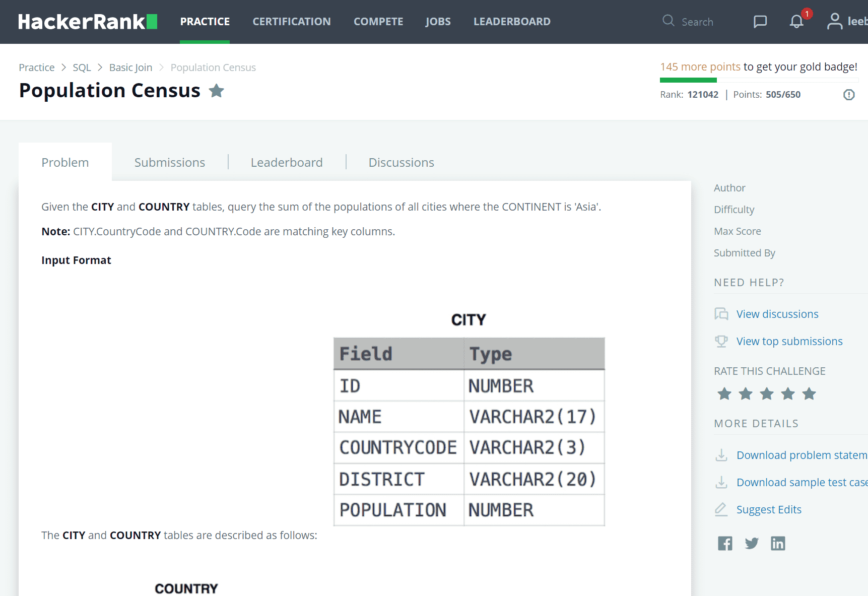Open the LEADERBOARD nav item
This screenshot has height=596, width=868.
pyautogui.click(x=512, y=22)
